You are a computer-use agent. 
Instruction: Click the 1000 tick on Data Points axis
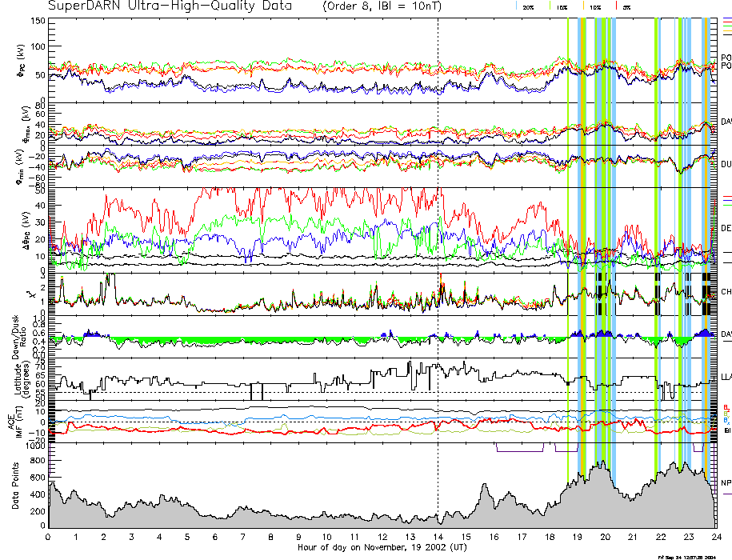(x=34, y=446)
